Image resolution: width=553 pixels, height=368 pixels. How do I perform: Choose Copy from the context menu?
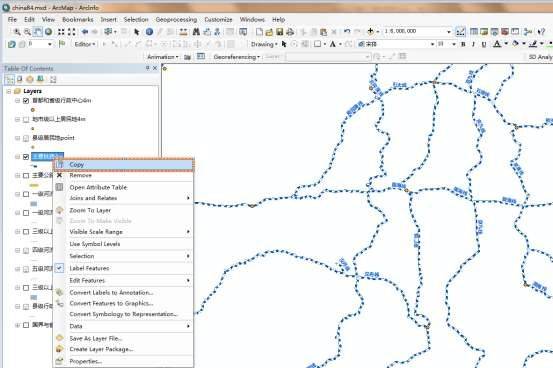point(123,164)
